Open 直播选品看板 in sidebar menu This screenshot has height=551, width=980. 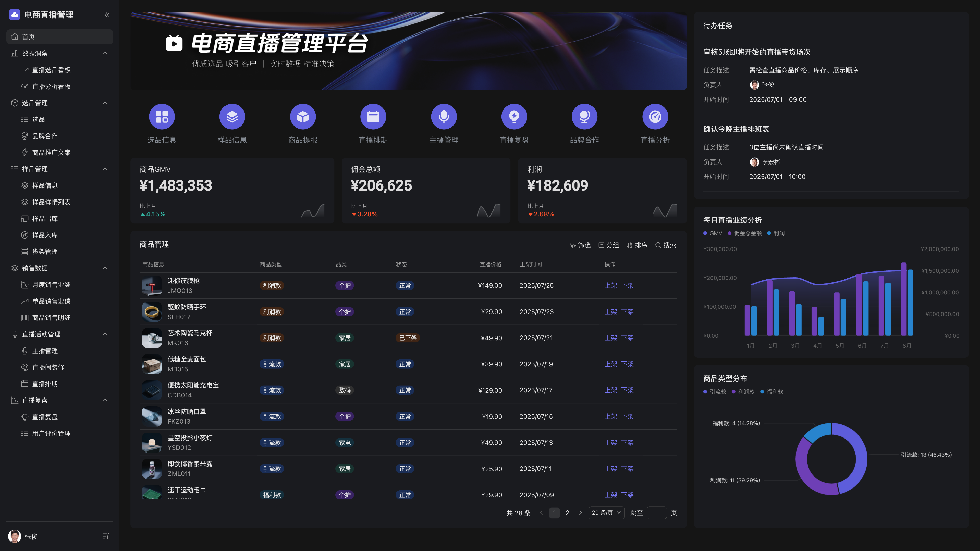[51, 70]
